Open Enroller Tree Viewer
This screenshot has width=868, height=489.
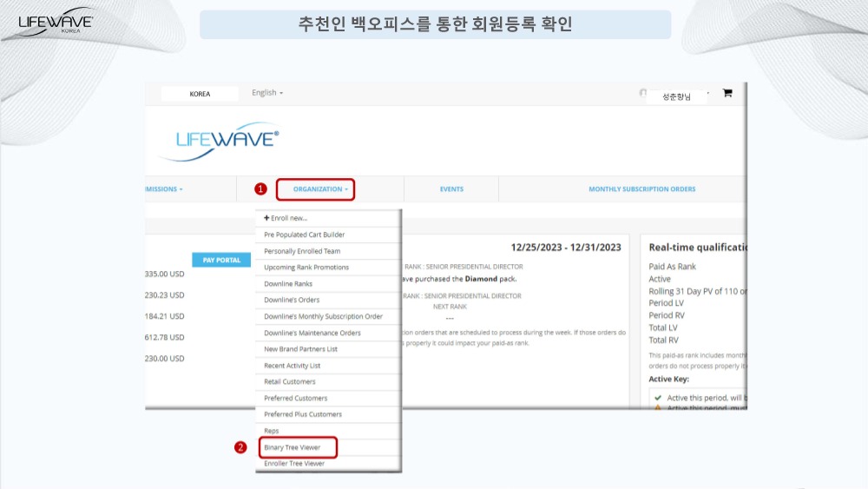(x=294, y=464)
